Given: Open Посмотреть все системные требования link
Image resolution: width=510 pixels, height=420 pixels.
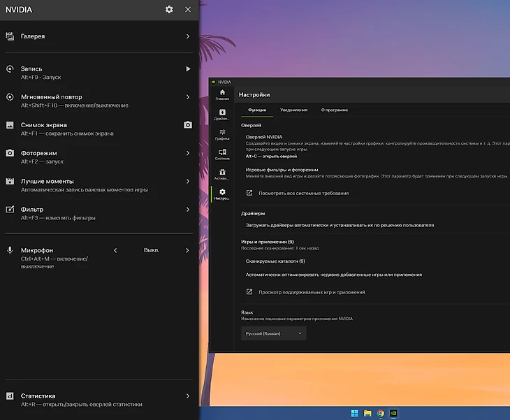Looking at the screenshot, I should click(x=303, y=193).
